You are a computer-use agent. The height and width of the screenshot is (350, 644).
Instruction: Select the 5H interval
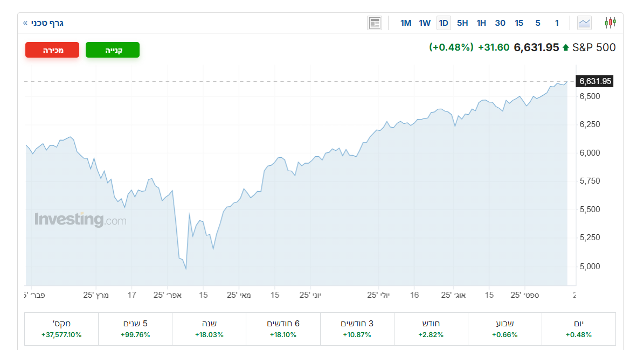[x=462, y=23]
